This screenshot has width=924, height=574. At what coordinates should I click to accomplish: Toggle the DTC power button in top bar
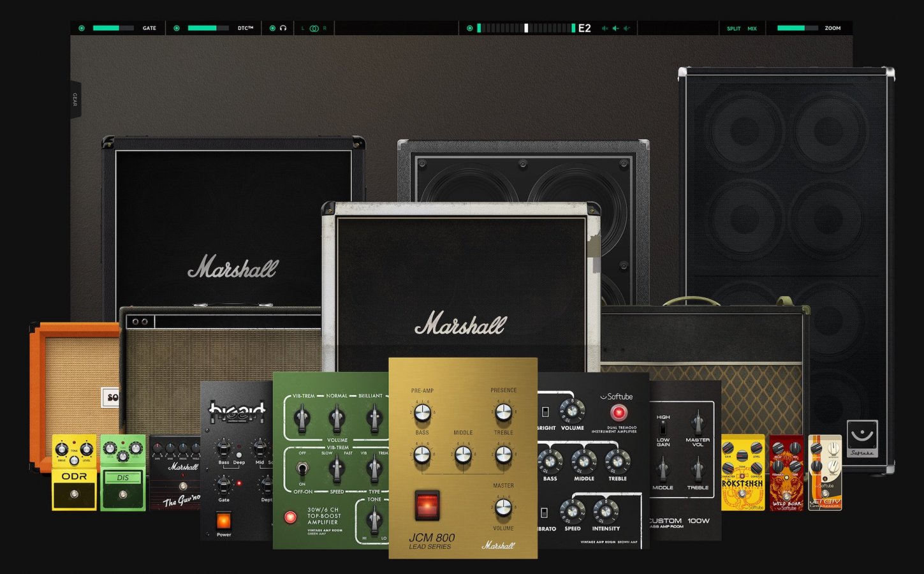[x=177, y=28]
